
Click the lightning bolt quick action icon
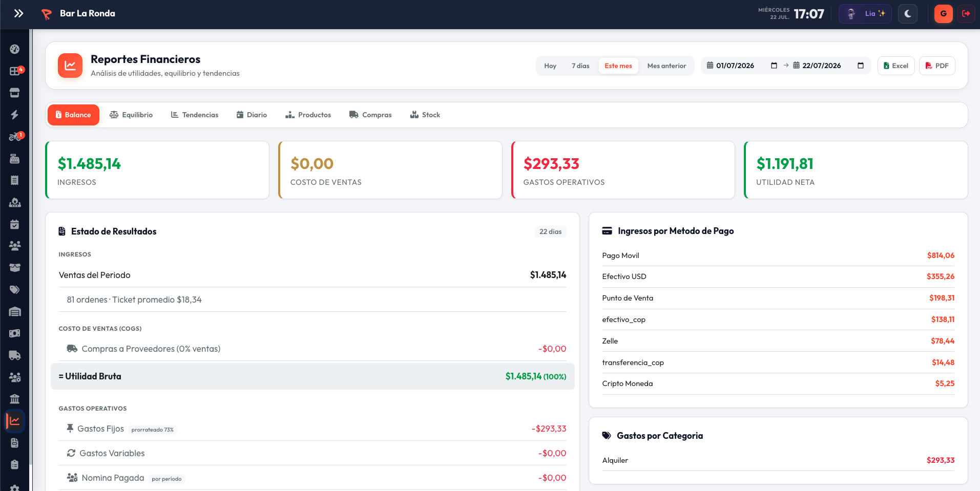click(x=15, y=115)
